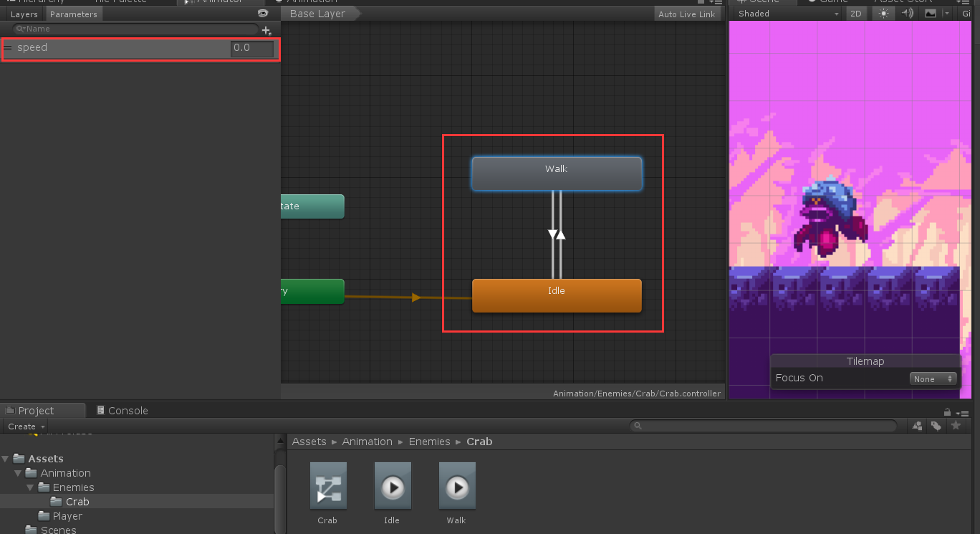Enable Auto Live Link in the Animator

tap(686, 14)
